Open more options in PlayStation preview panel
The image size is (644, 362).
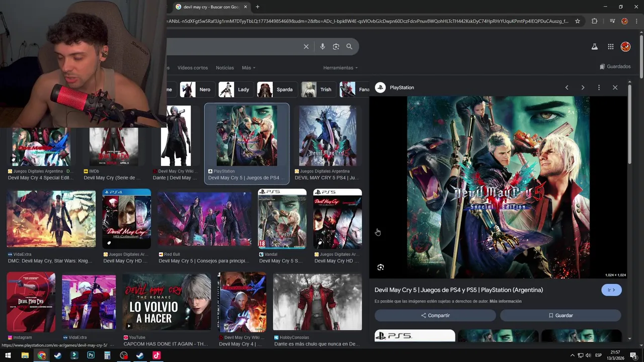[x=599, y=87]
